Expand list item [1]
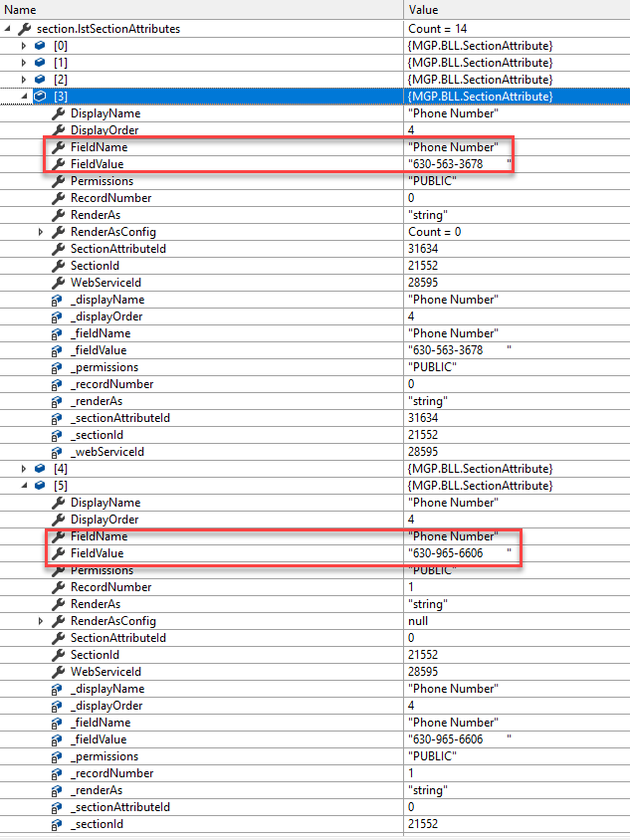Screen dimensions: 630x840 point(24,63)
